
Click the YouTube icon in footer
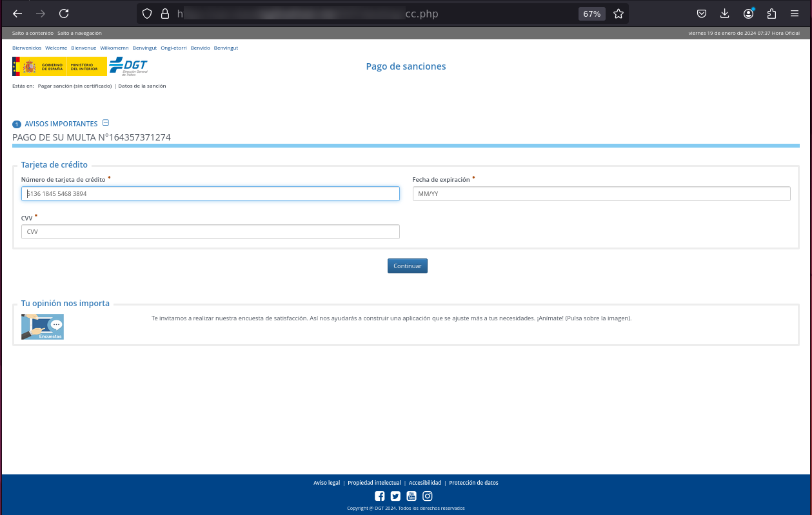[x=411, y=496]
